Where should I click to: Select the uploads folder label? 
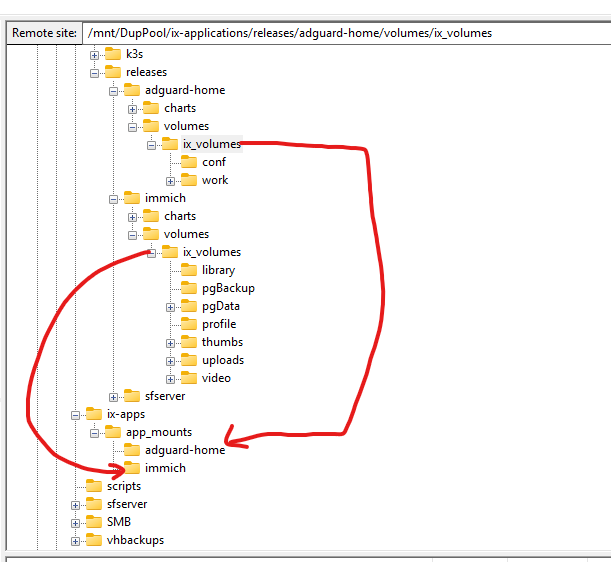click(x=223, y=360)
